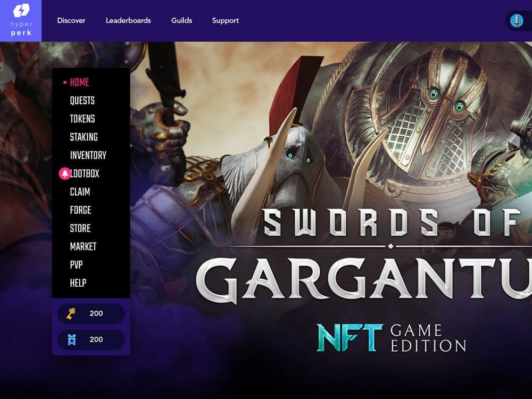Select PVP in the side menu
532x399 pixels.
click(x=76, y=265)
